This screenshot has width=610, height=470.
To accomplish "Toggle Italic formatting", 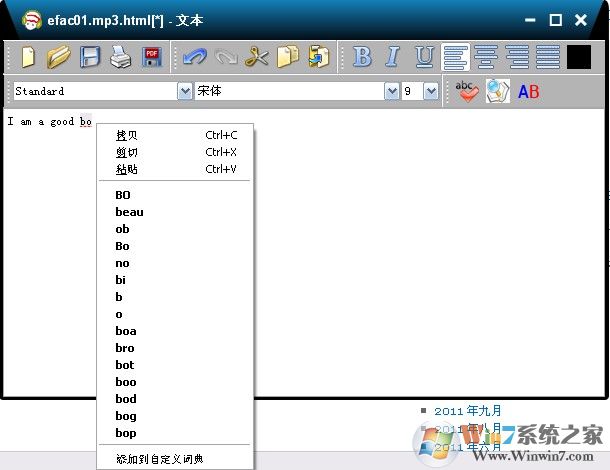I will pyautogui.click(x=393, y=57).
